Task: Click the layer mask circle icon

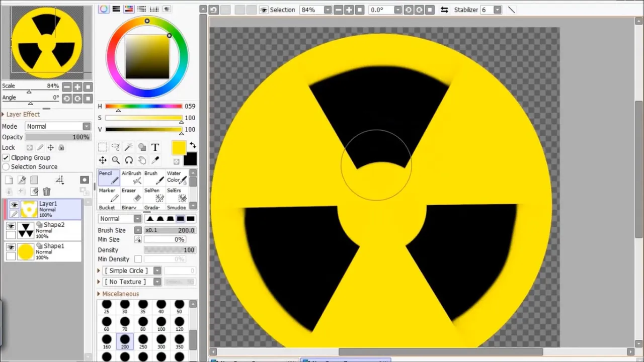Action: 85,180
